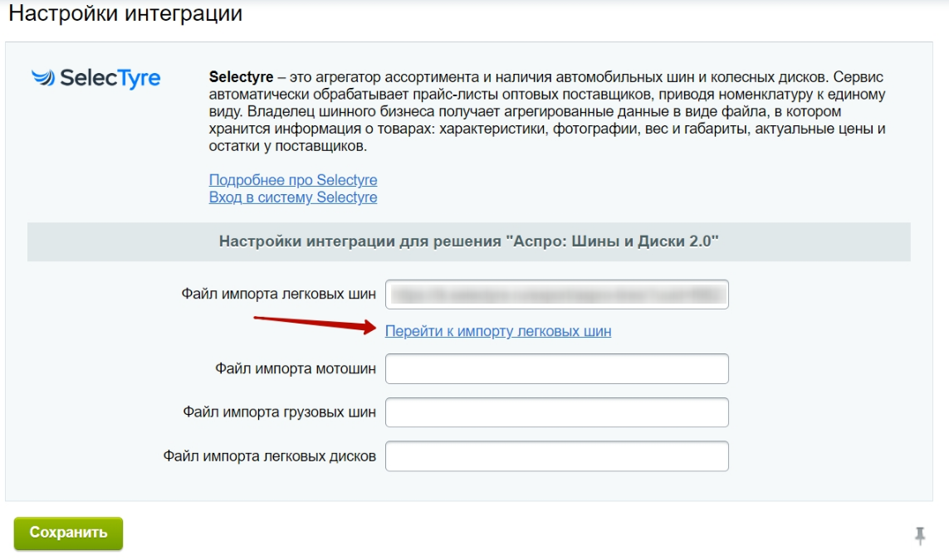Image resolution: width=949 pixels, height=560 pixels.
Task: Follow the link Вход в систему Selectyre
Action: pyautogui.click(x=293, y=197)
